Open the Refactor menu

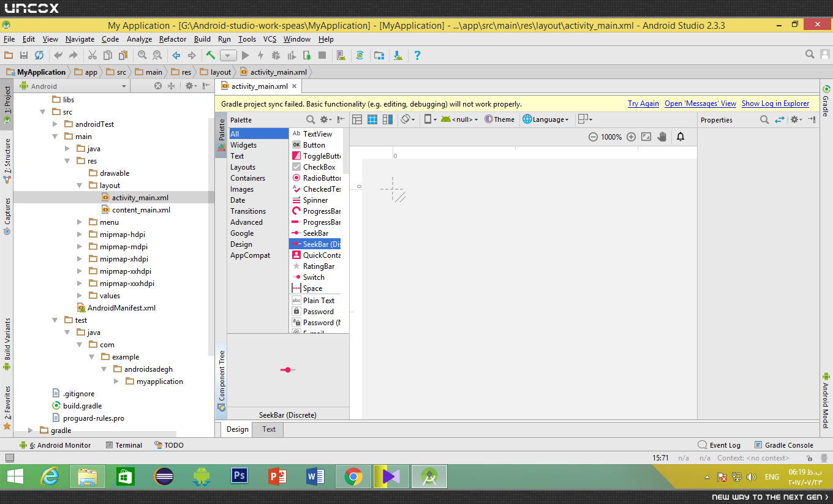173,39
